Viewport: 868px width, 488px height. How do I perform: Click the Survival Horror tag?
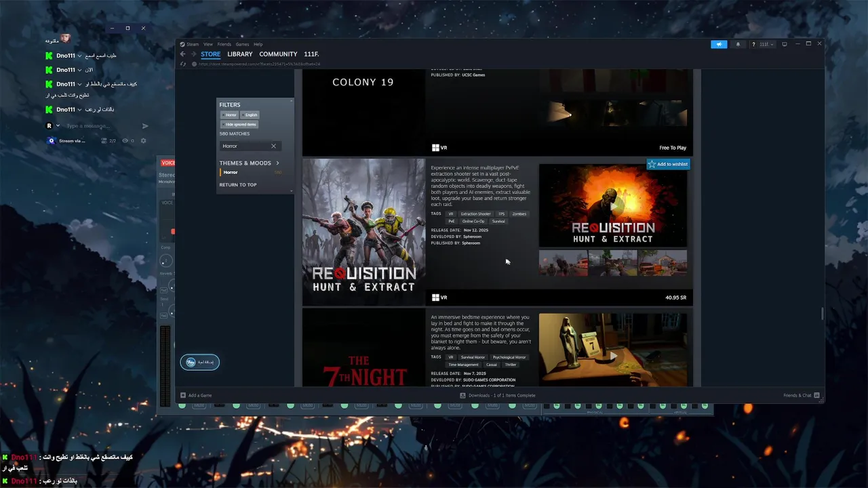[x=473, y=357]
